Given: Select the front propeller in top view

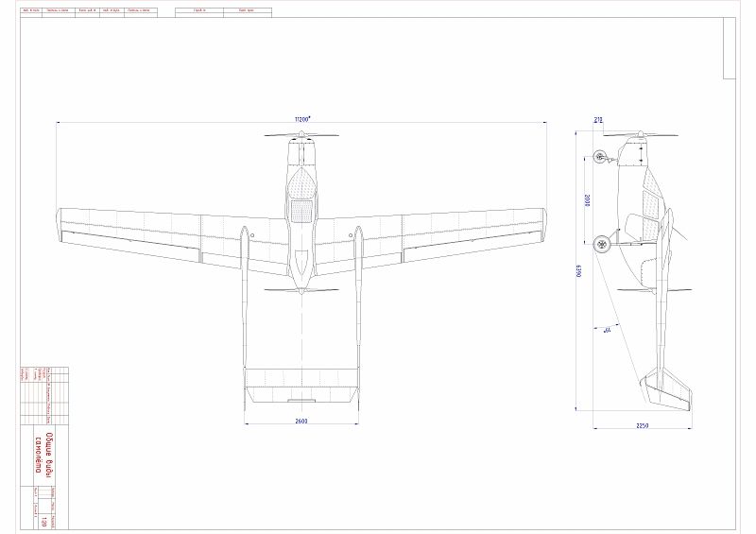Looking at the screenshot, I should click(x=301, y=136).
